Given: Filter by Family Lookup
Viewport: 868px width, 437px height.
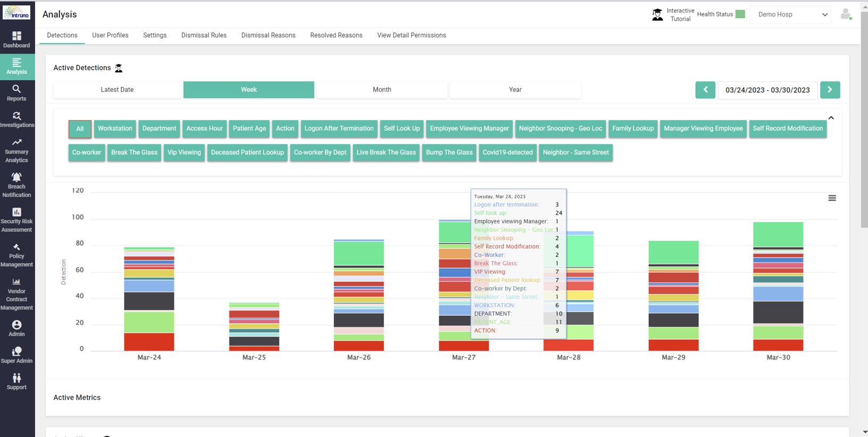Looking at the screenshot, I should (633, 129).
